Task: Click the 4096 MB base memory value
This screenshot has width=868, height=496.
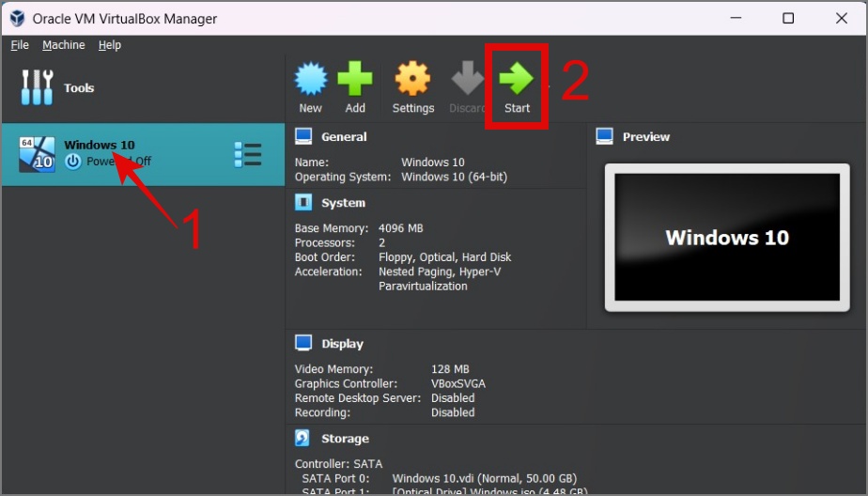Action: coord(400,228)
